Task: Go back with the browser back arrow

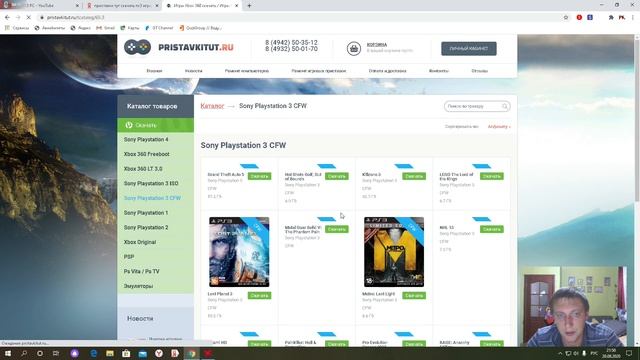Action: 7,18
